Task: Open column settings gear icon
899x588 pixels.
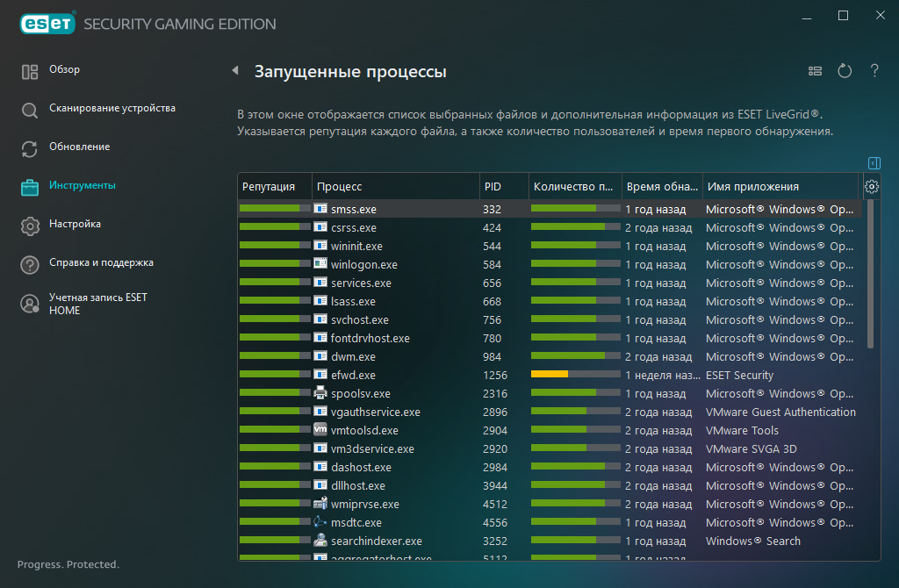Action: tap(872, 186)
